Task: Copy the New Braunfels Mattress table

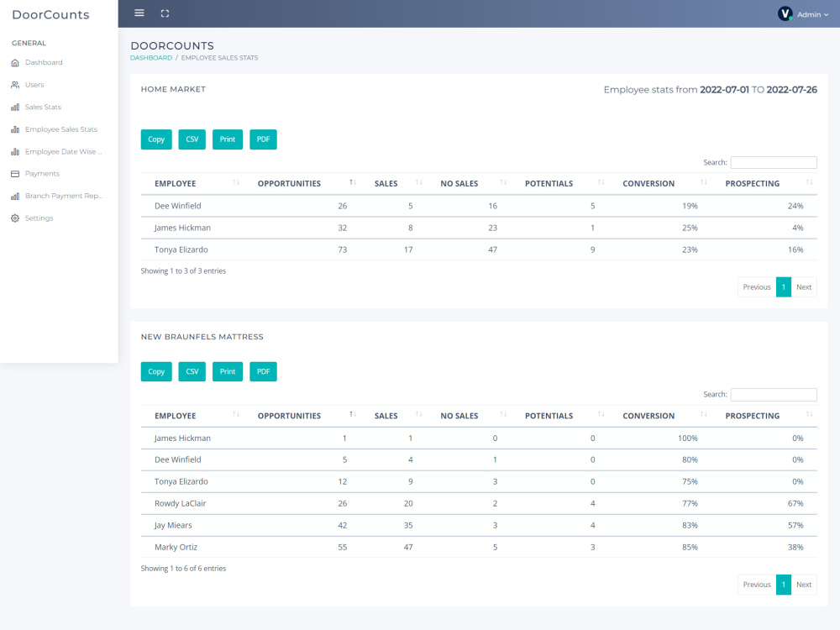Action: (156, 372)
